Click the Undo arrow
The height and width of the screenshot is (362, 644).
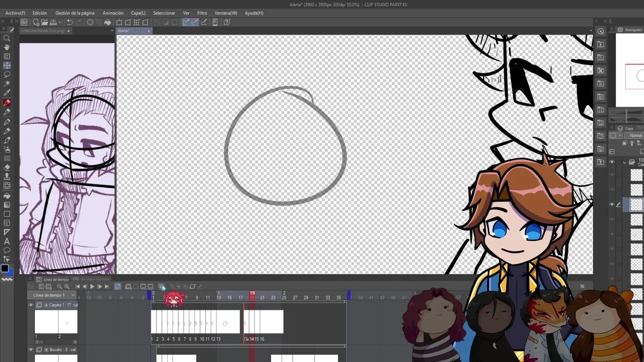click(x=69, y=22)
